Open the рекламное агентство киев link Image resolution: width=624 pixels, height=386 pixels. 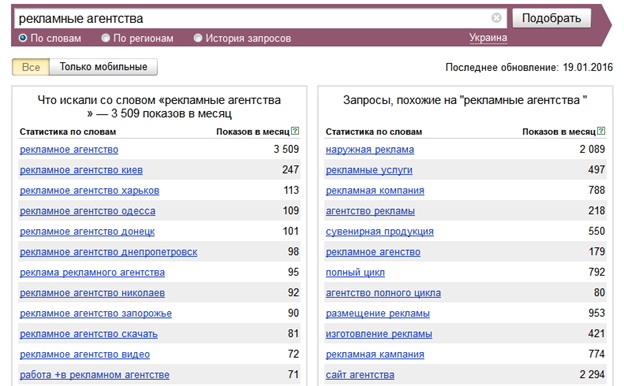(81, 170)
